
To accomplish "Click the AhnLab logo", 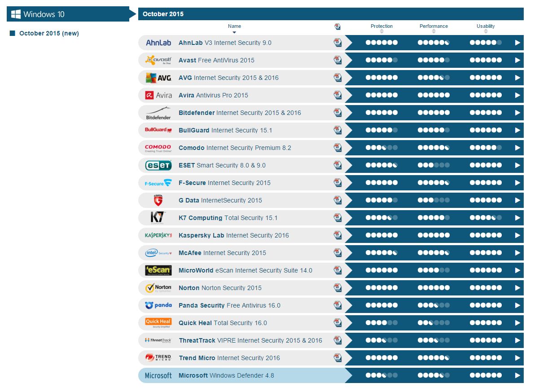I will [158, 43].
